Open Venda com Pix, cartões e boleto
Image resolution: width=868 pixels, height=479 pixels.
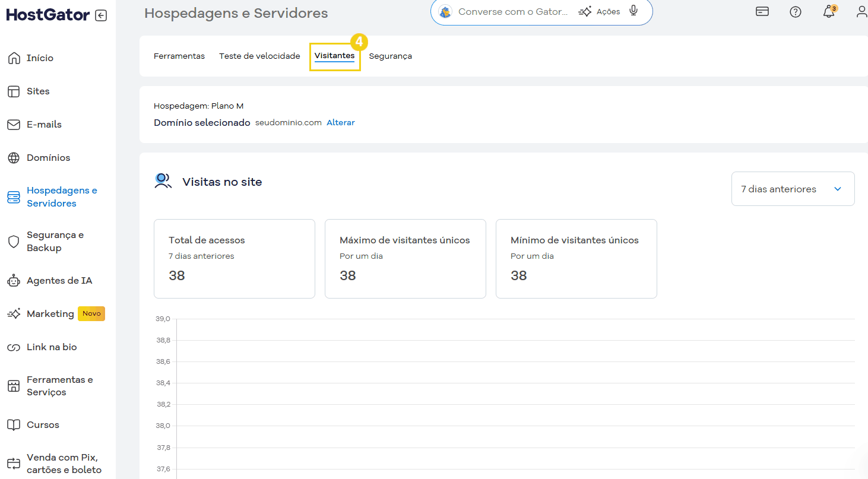tap(62, 463)
